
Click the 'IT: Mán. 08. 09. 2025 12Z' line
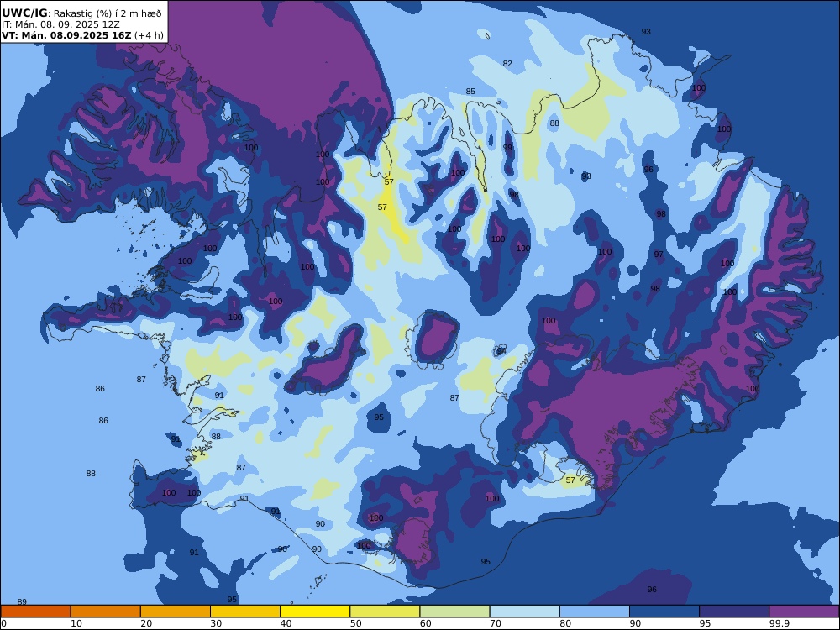[x=60, y=24]
